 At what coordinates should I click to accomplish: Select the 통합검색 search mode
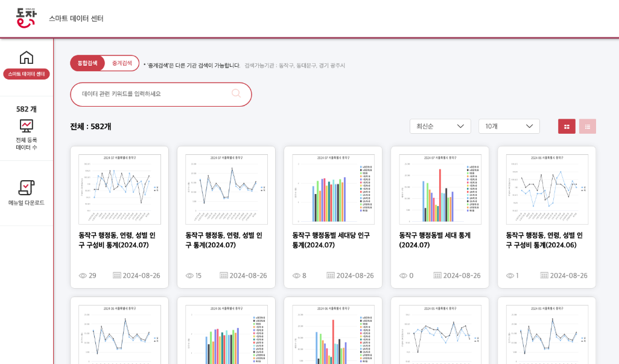pos(87,63)
